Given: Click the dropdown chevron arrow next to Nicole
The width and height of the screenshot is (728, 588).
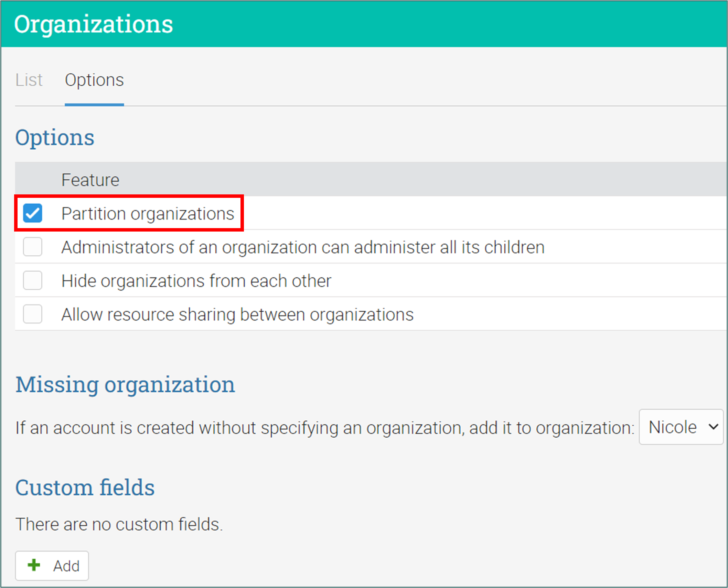Looking at the screenshot, I should point(714,427).
